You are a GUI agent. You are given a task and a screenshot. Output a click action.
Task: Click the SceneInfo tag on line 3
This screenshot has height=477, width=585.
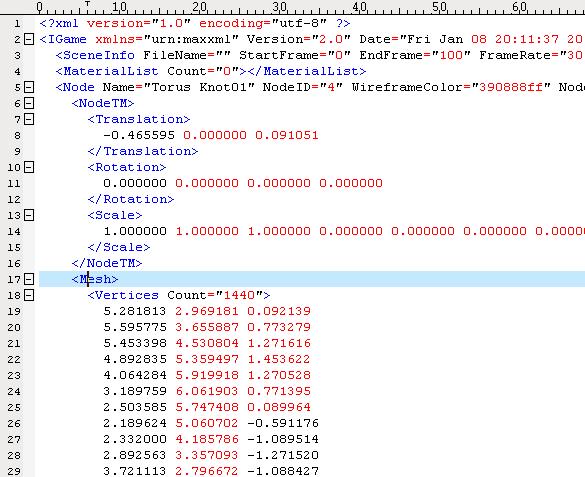point(95,55)
